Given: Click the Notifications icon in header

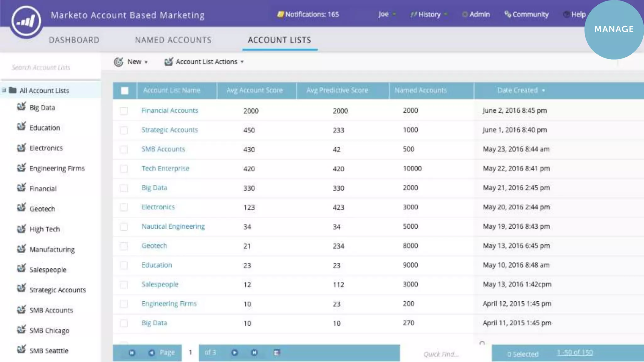Looking at the screenshot, I should point(280,14).
